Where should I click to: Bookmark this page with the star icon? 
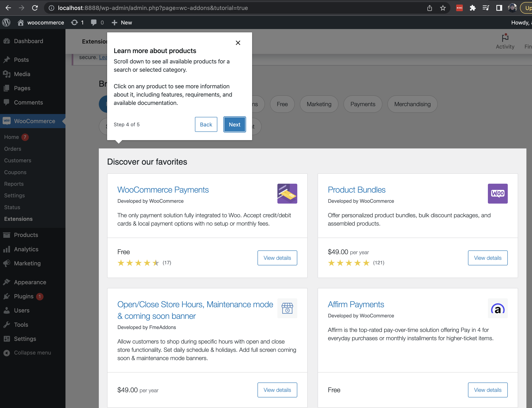click(x=443, y=8)
